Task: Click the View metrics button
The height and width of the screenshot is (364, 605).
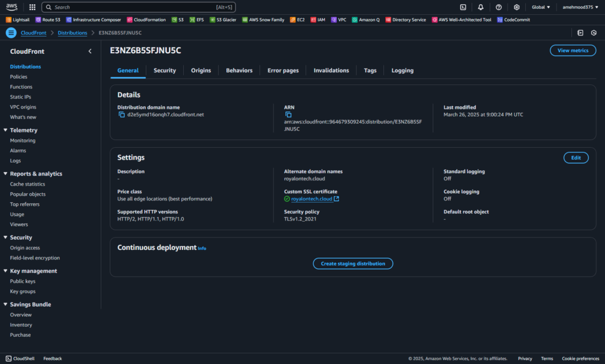Action: point(573,51)
